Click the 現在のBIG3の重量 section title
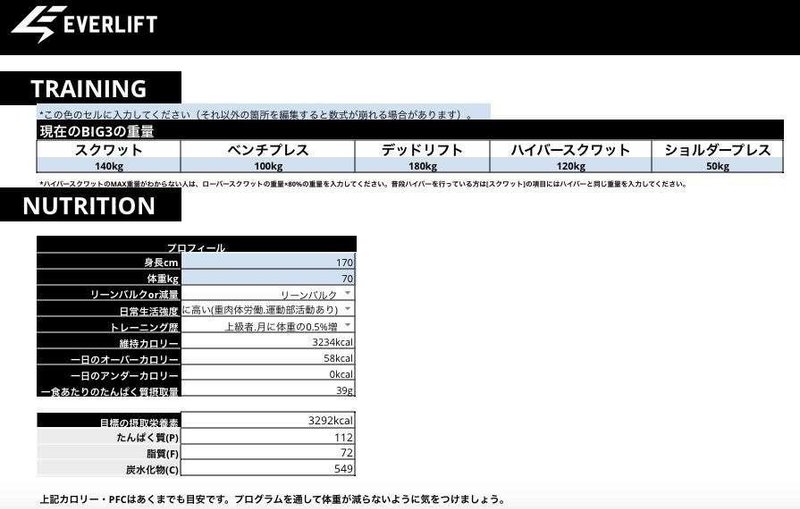Screen dimensions: 800x509 pos(97,131)
